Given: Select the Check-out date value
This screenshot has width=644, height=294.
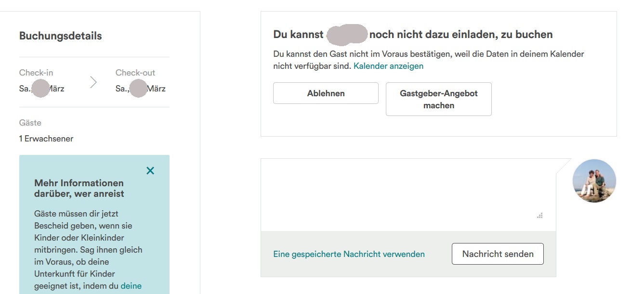Looking at the screenshot, I should [140, 89].
